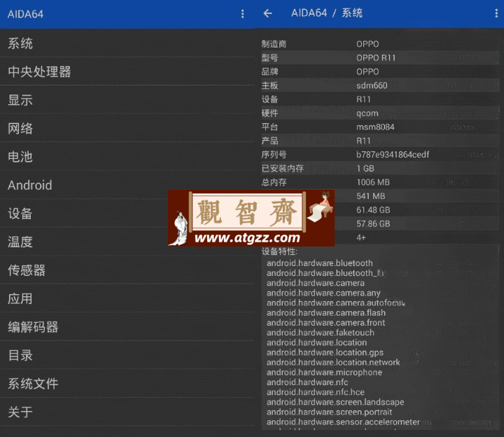Open the 传感器 category

click(127, 270)
